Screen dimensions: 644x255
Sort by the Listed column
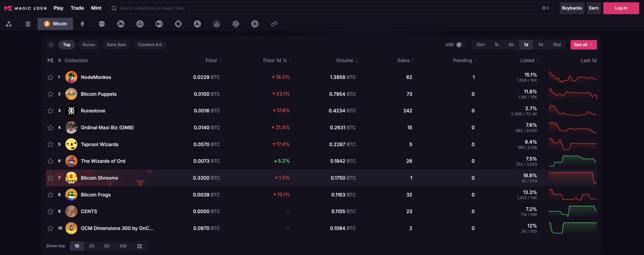point(530,60)
